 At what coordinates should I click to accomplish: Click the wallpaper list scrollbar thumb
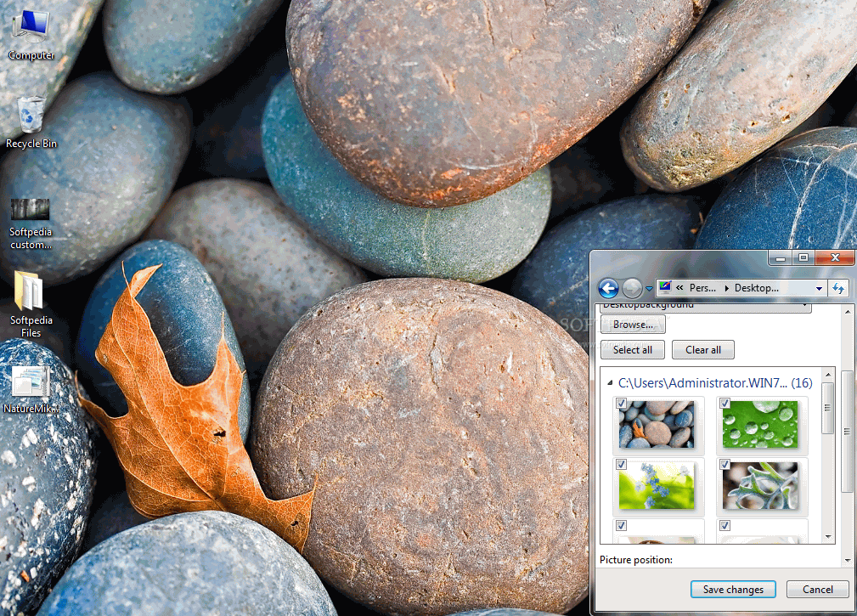pos(828,408)
